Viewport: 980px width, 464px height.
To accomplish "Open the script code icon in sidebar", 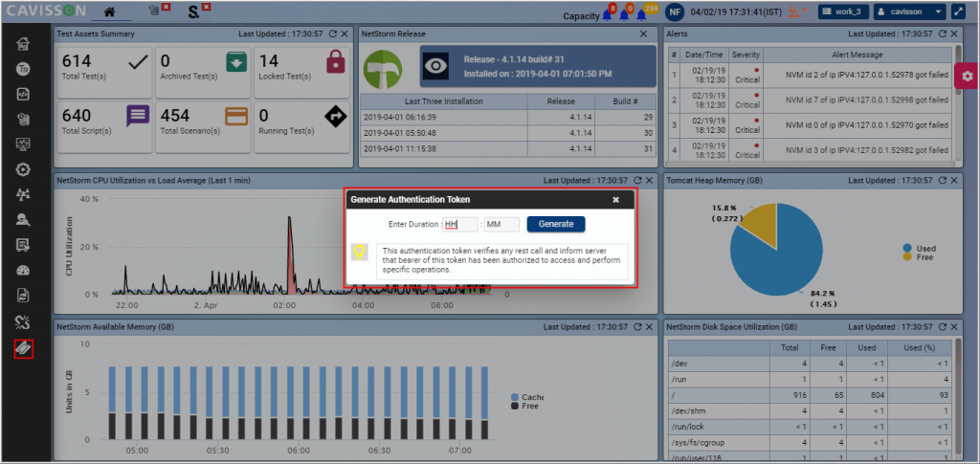I will tap(23, 95).
